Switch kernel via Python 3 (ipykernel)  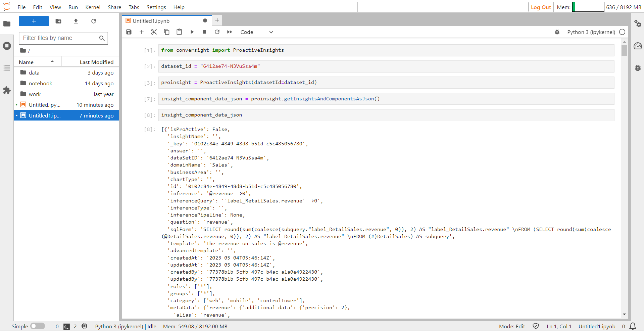[x=591, y=32]
